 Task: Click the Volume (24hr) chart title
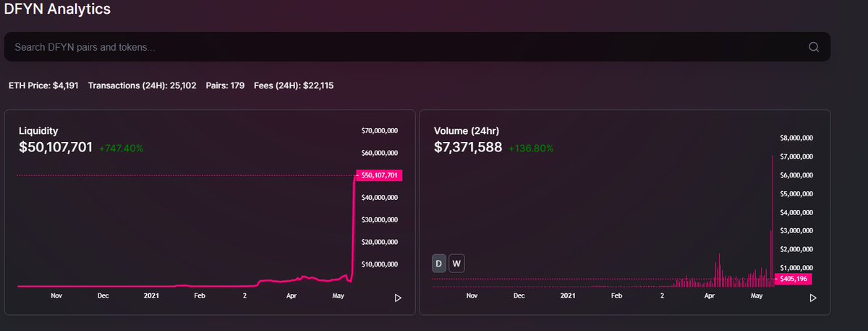467,131
